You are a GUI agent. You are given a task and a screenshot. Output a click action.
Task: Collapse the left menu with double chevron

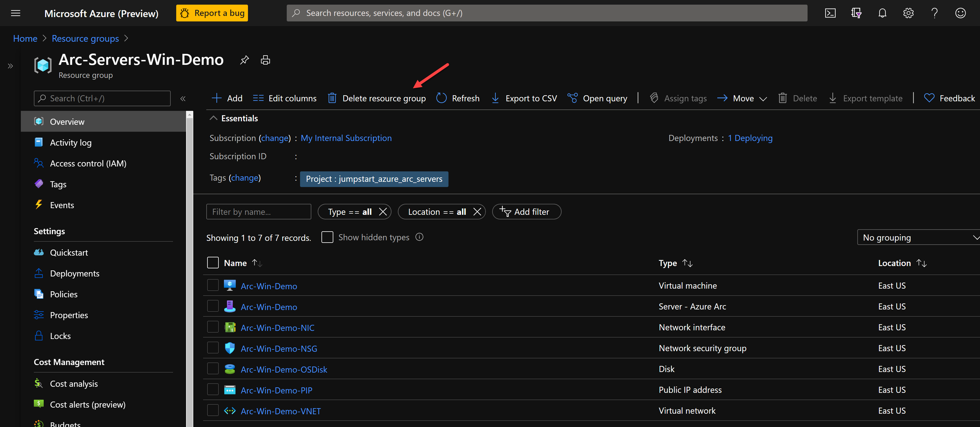click(x=183, y=98)
